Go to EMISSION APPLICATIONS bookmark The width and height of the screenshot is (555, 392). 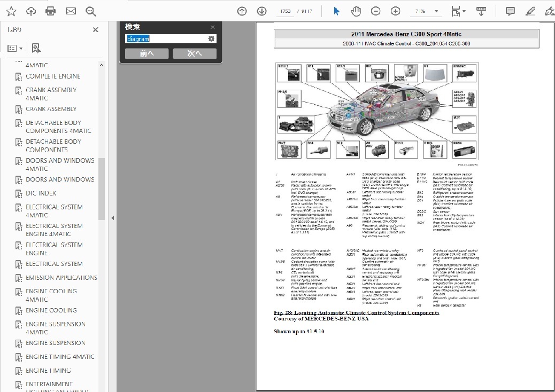click(61, 278)
